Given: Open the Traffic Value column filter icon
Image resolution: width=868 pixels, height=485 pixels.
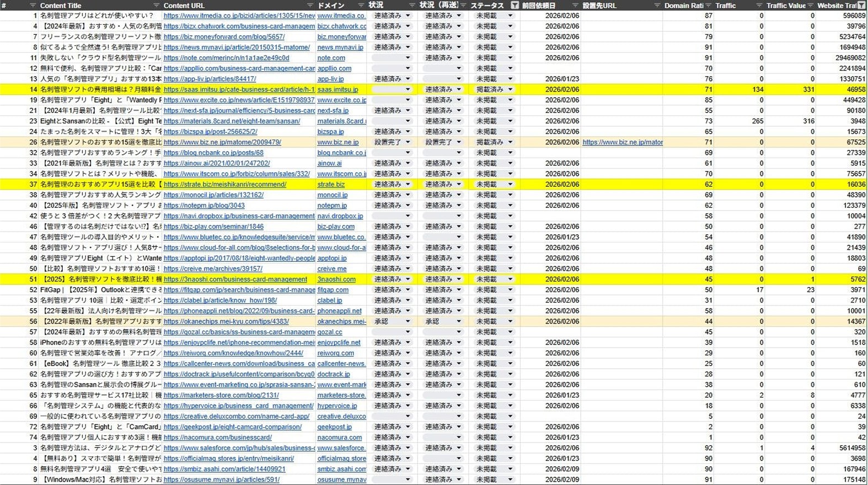Looking at the screenshot, I should (x=811, y=6).
